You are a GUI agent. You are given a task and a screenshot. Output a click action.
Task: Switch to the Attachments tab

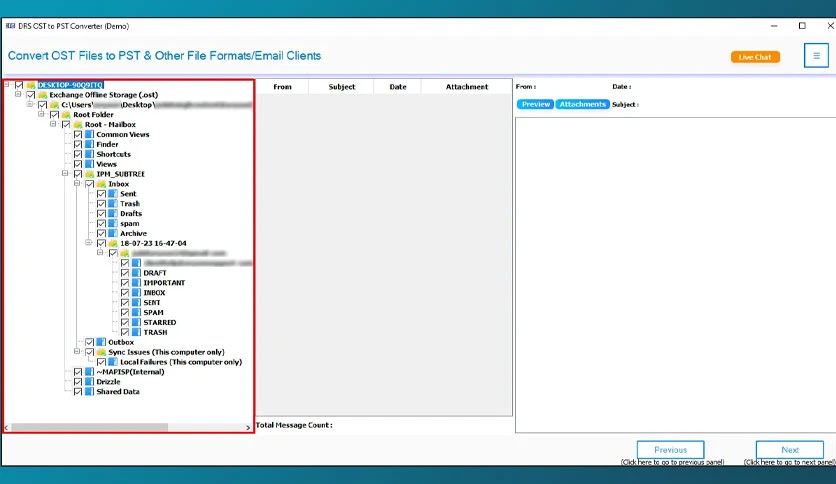[582, 104]
